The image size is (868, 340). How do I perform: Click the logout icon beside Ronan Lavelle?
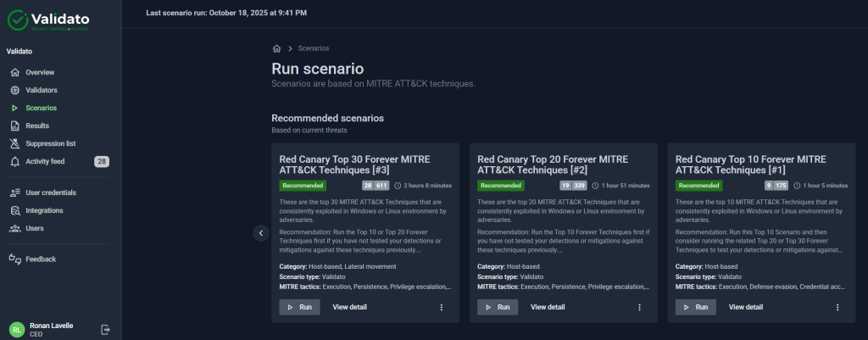pyautogui.click(x=105, y=329)
